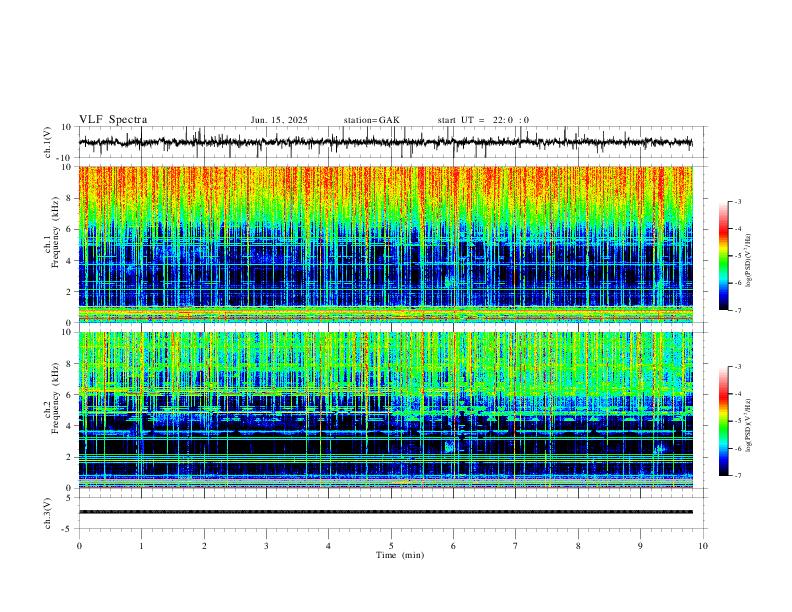The height and width of the screenshot is (612, 792).
Task: Click the "start UT = 22:0 :0" header text
Action: point(483,120)
